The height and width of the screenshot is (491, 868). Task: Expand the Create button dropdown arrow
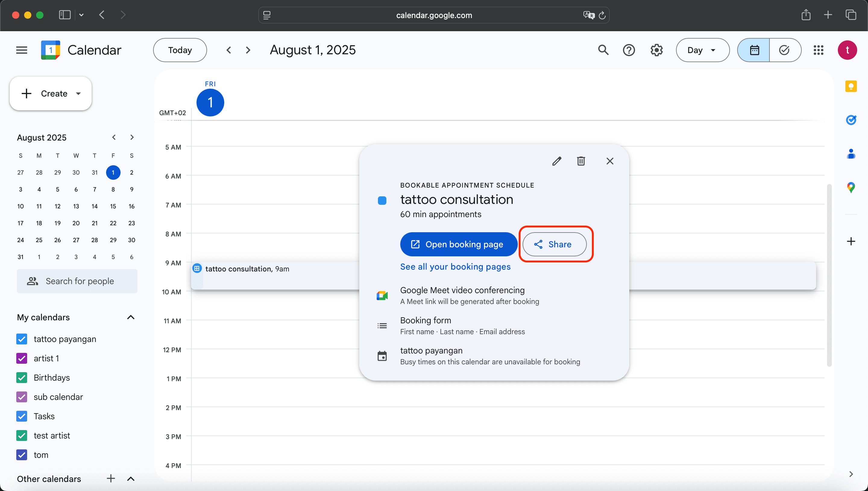coord(78,94)
